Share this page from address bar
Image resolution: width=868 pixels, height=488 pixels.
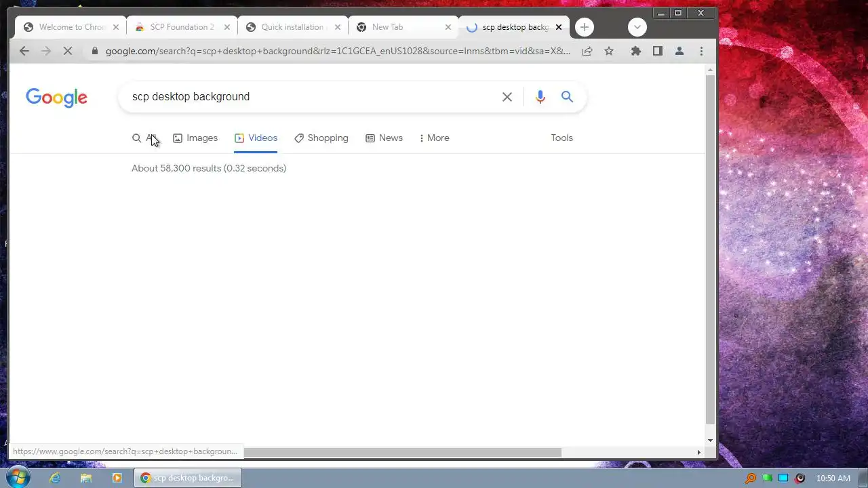pyautogui.click(x=587, y=51)
